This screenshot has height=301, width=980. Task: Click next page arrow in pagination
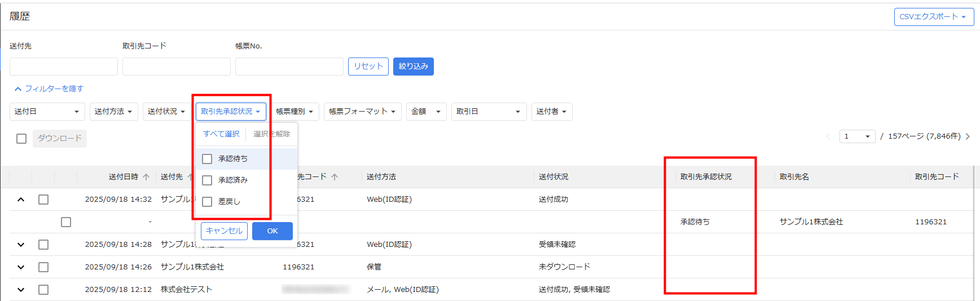click(968, 136)
